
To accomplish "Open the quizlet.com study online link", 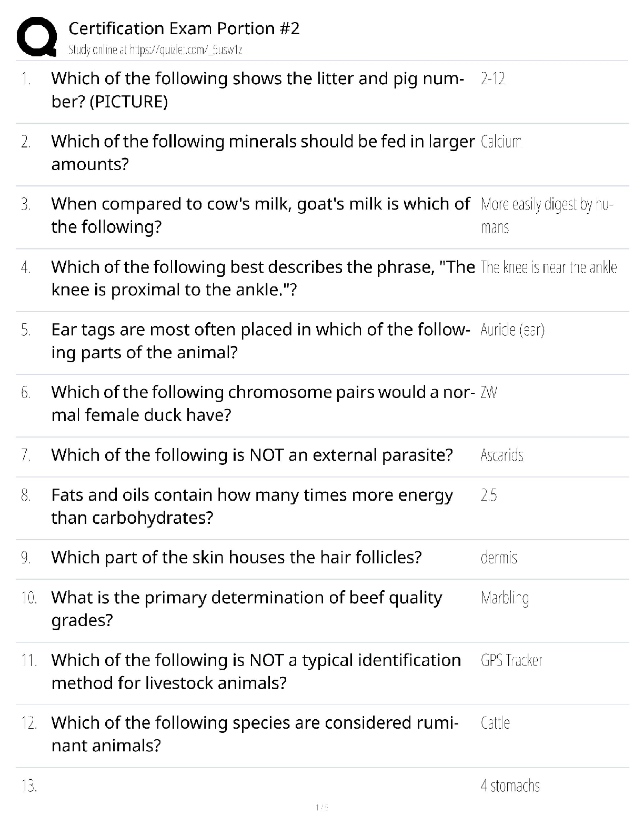I will [x=155, y=50].
